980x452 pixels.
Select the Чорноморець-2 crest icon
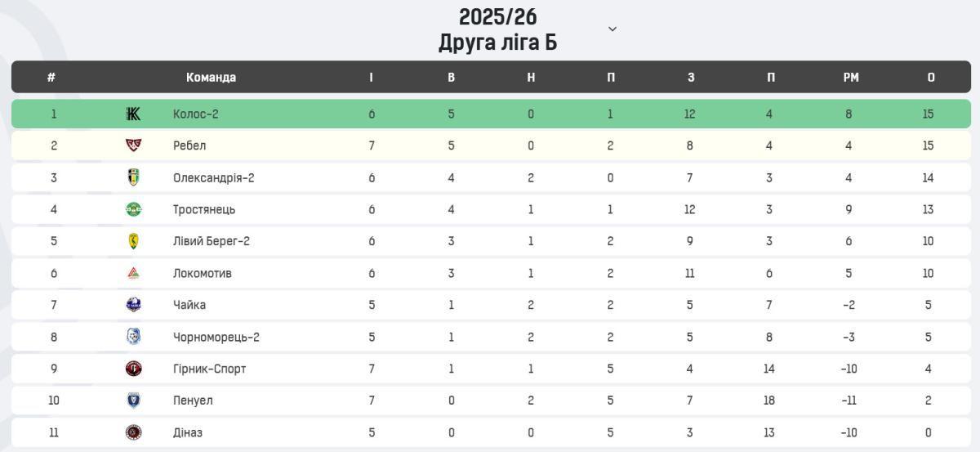(133, 337)
